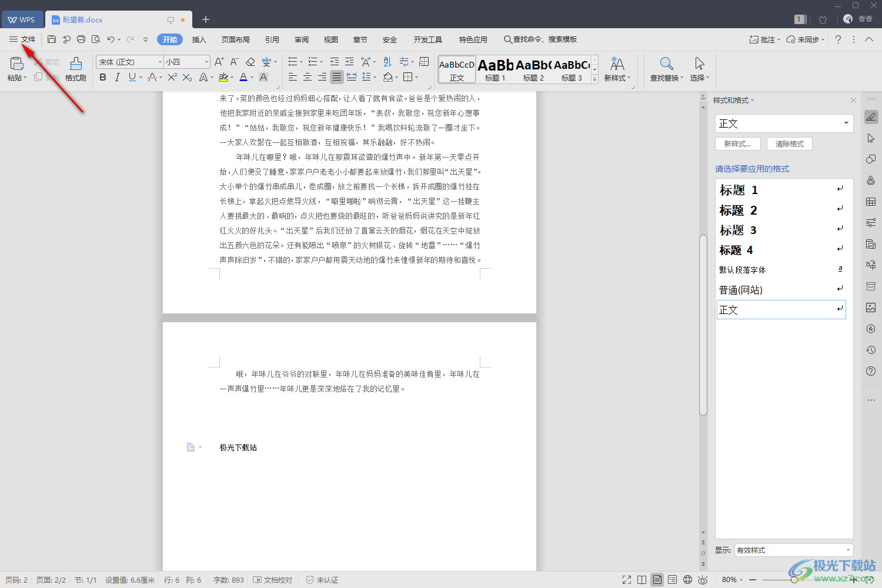Click increase indent icon
882x588 pixels.
[349, 62]
